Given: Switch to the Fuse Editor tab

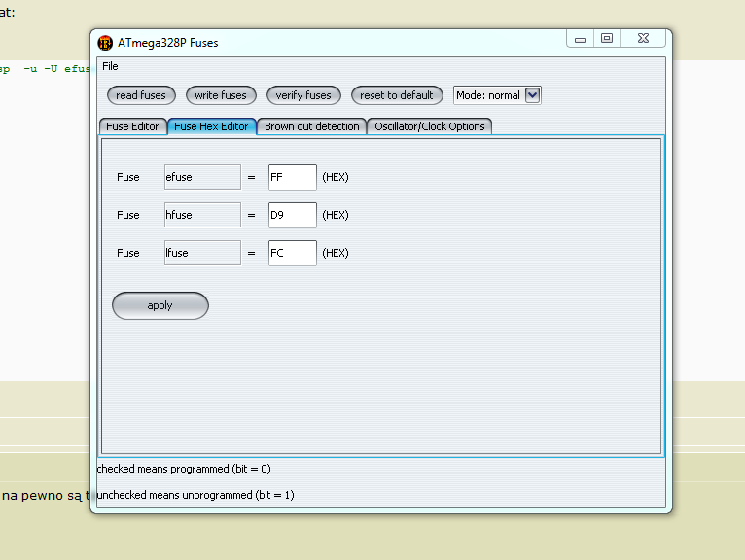Looking at the screenshot, I should (x=132, y=126).
